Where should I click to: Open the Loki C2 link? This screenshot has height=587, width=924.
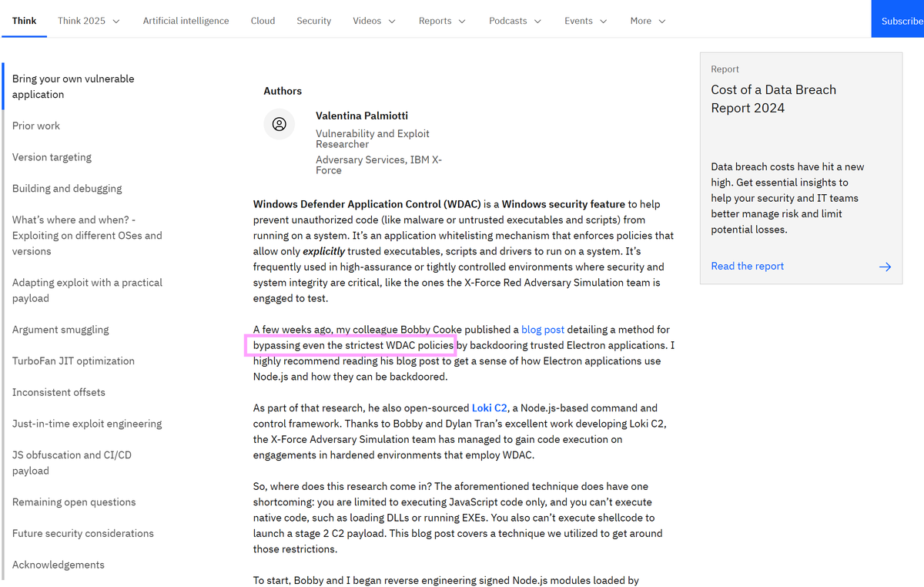coord(490,408)
